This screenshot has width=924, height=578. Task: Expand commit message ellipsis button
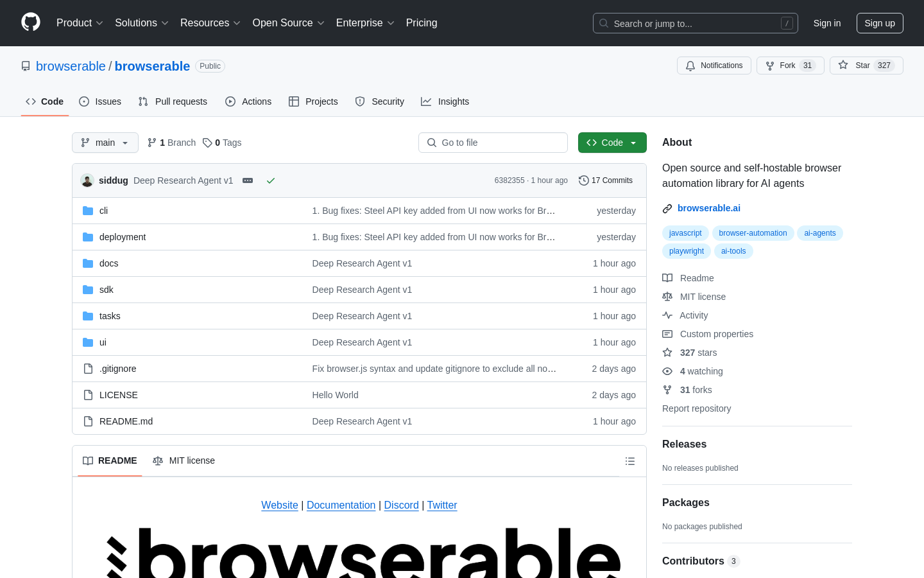pyautogui.click(x=248, y=180)
